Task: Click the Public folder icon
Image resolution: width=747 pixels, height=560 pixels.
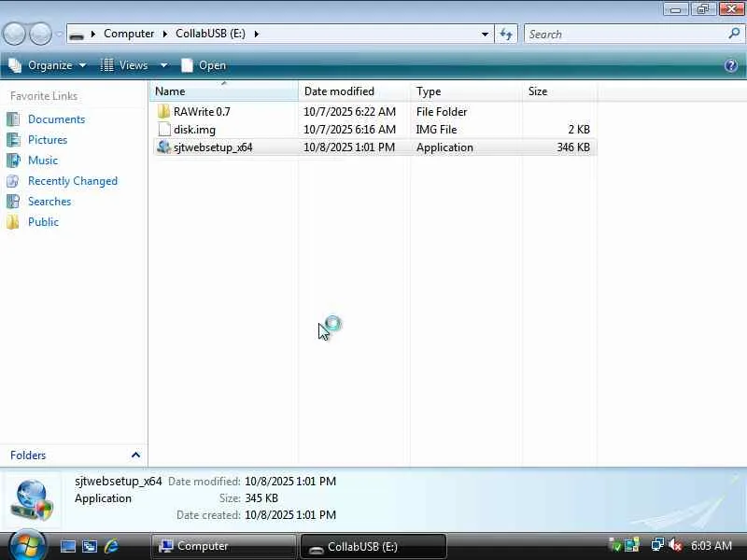Action: (x=13, y=222)
